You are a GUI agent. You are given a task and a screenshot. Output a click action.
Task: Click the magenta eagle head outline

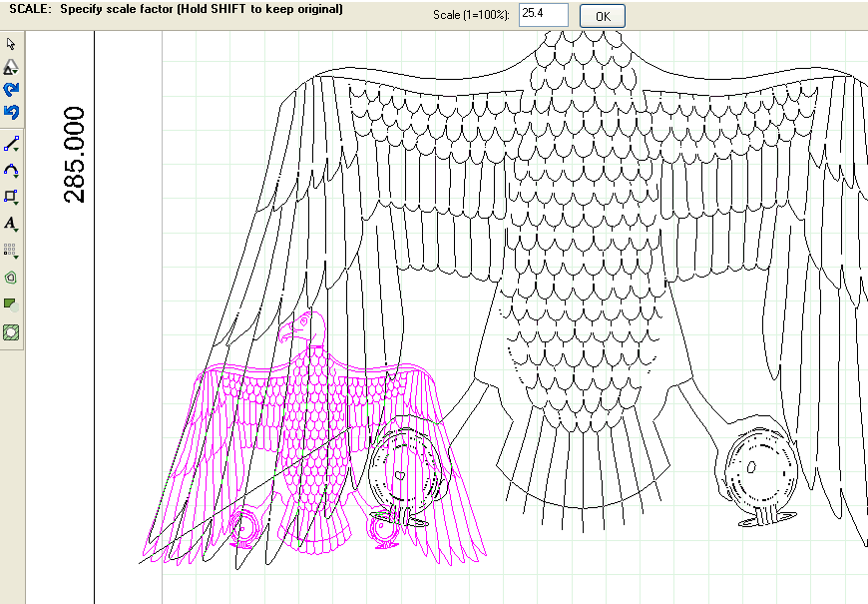[302, 329]
